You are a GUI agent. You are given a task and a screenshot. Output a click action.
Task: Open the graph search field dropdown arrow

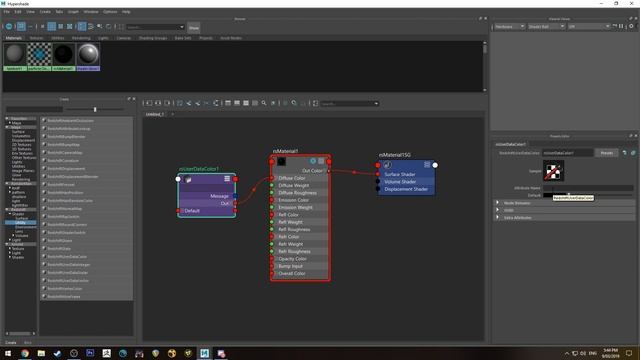(376, 104)
